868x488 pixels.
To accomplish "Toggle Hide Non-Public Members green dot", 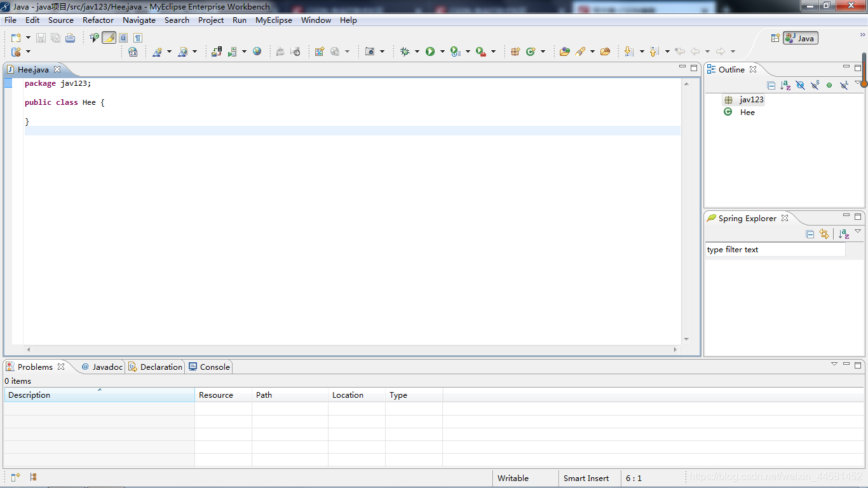I will pyautogui.click(x=829, y=85).
